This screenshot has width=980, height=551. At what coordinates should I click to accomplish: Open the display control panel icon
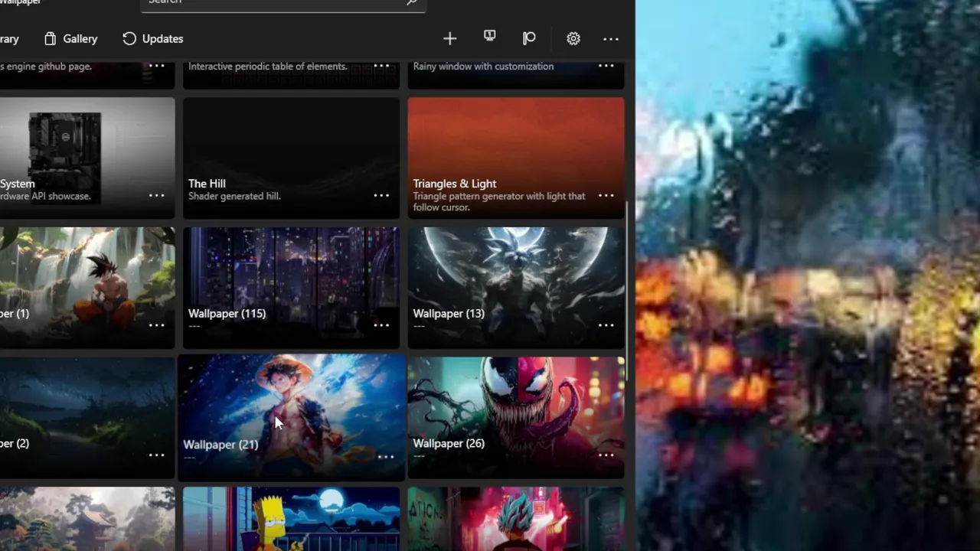click(490, 37)
